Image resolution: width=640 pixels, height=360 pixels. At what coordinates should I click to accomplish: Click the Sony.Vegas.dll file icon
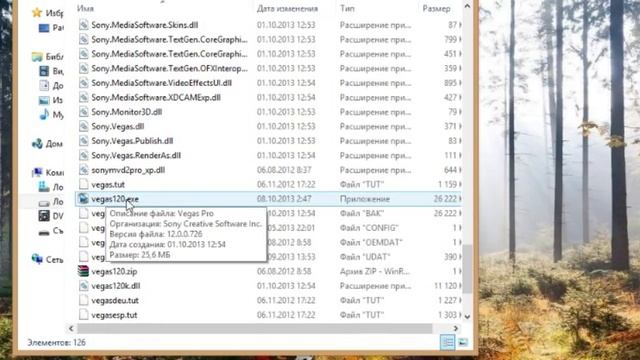point(84,127)
